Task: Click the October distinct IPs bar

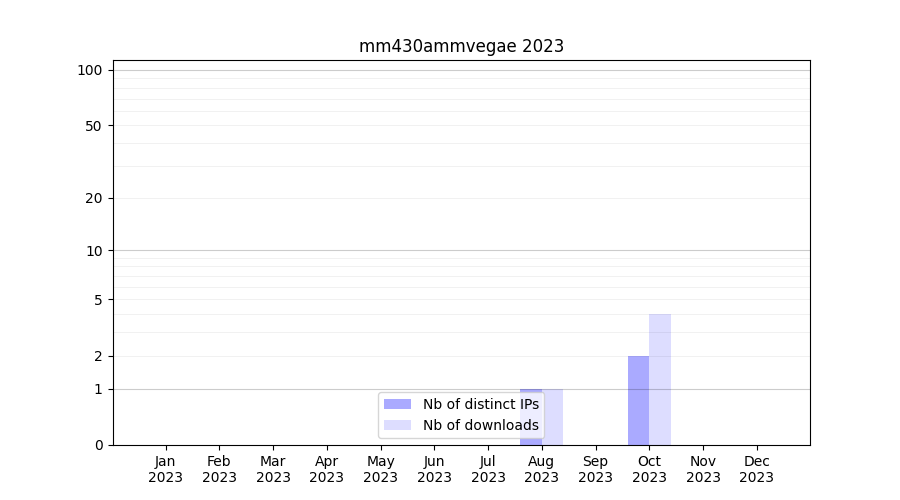Action: [x=638, y=400]
